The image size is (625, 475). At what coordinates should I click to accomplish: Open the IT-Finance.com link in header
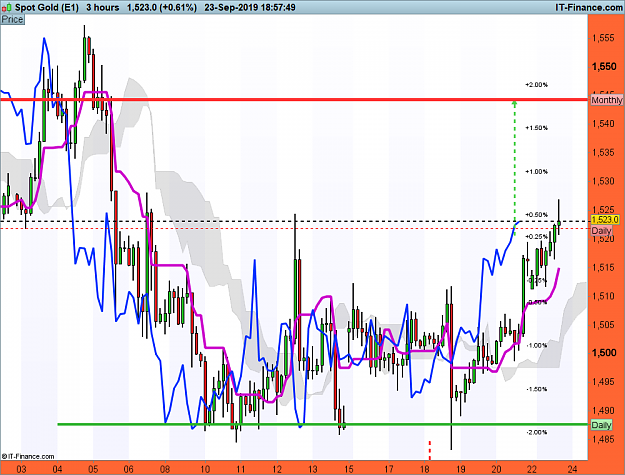pos(588,8)
